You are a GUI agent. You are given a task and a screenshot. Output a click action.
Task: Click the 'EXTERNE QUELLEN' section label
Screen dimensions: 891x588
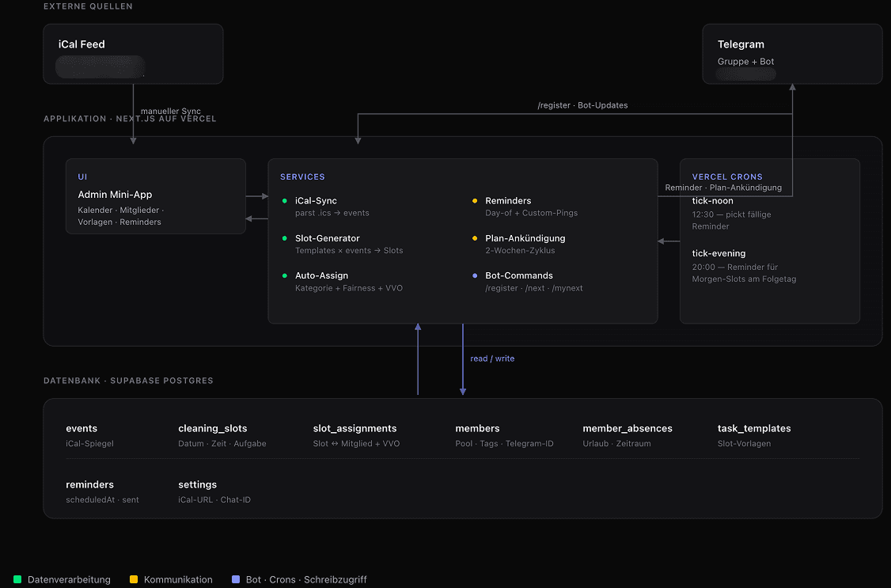88,6
